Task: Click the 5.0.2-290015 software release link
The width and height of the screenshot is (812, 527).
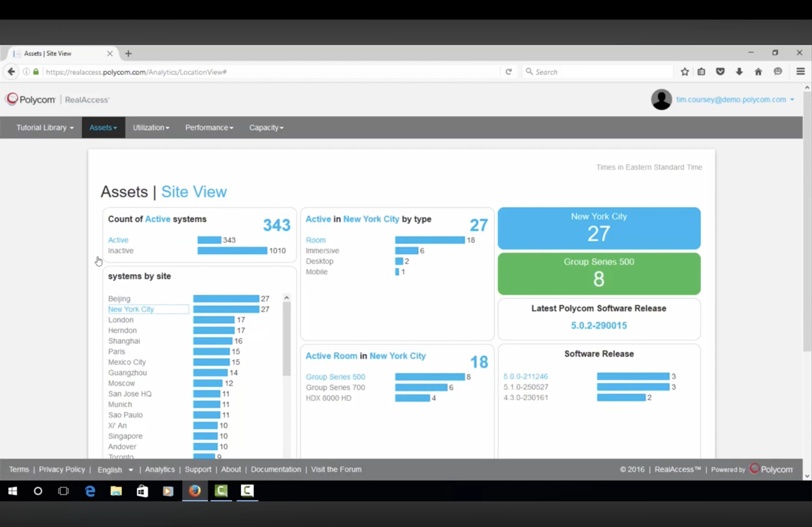Action: point(599,325)
